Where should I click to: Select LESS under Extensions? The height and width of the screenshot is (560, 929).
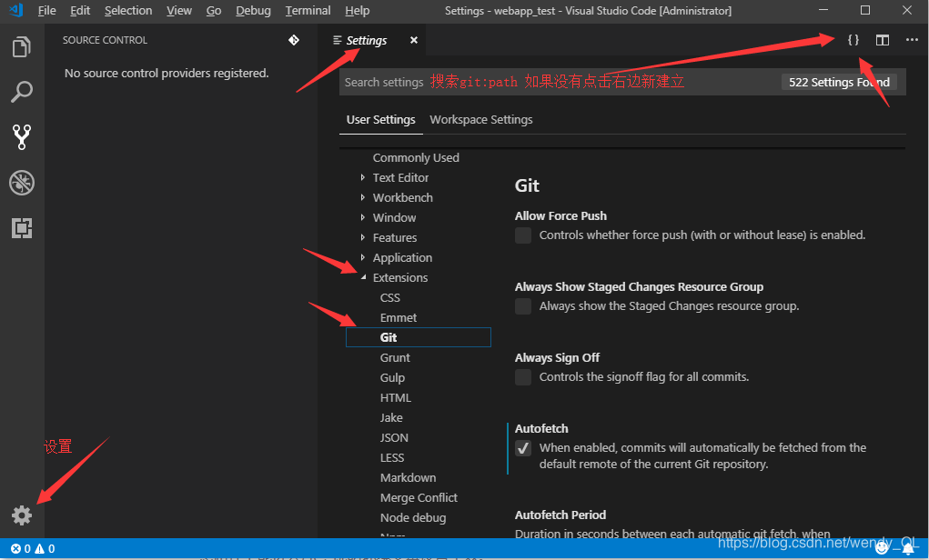point(391,457)
